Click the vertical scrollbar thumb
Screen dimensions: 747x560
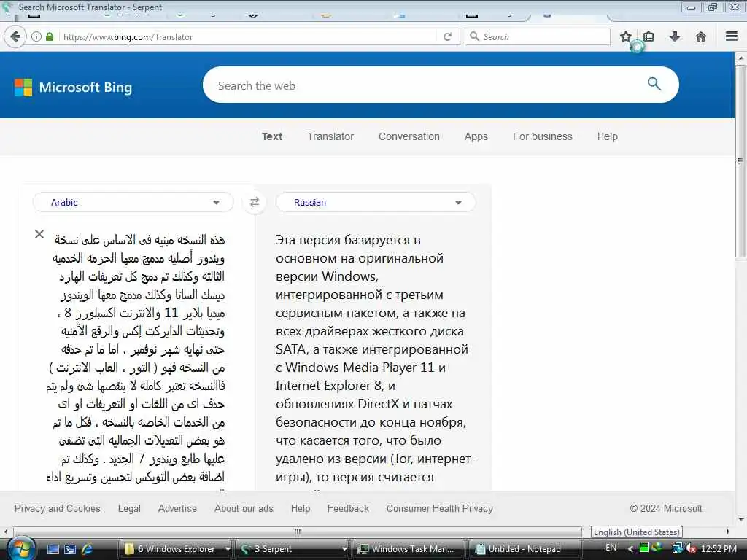tap(740, 161)
